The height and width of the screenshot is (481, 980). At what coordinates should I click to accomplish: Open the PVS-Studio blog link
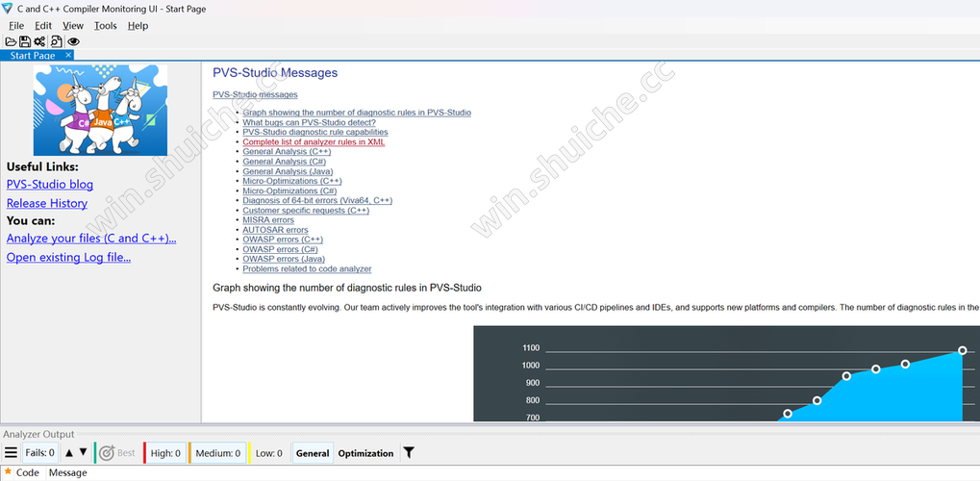pyautogui.click(x=50, y=185)
